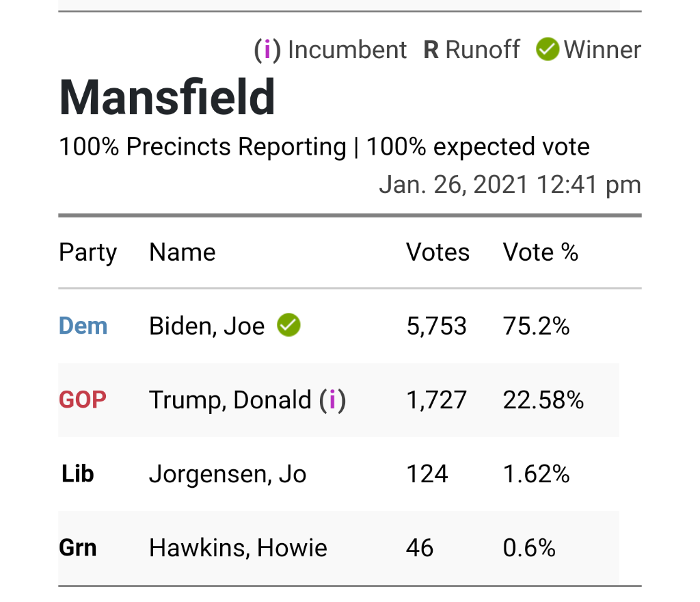Image resolution: width=700 pixels, height=602 pixels.
Task: Click the incumbent (i) marker beside Trump, Donald
Action: tap(333, 400)
